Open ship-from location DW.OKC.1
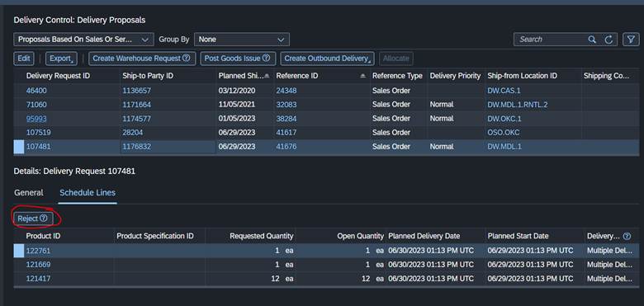This screenshot has width=644, height=306. click(504, 119)
